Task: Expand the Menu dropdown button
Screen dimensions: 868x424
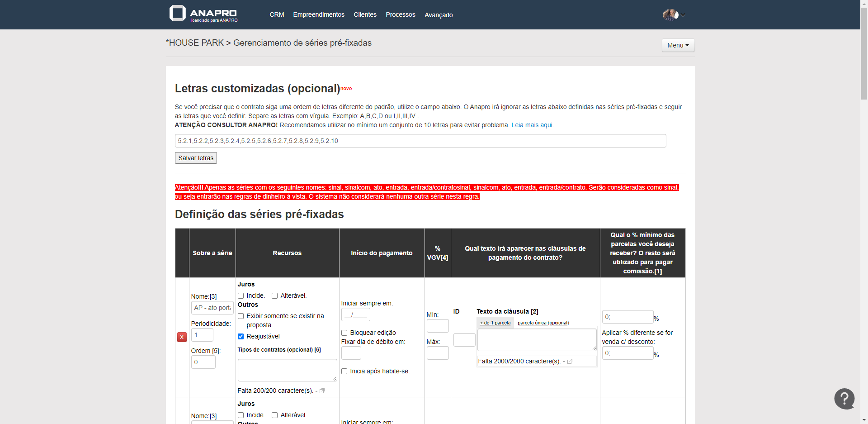Action: 678,45
